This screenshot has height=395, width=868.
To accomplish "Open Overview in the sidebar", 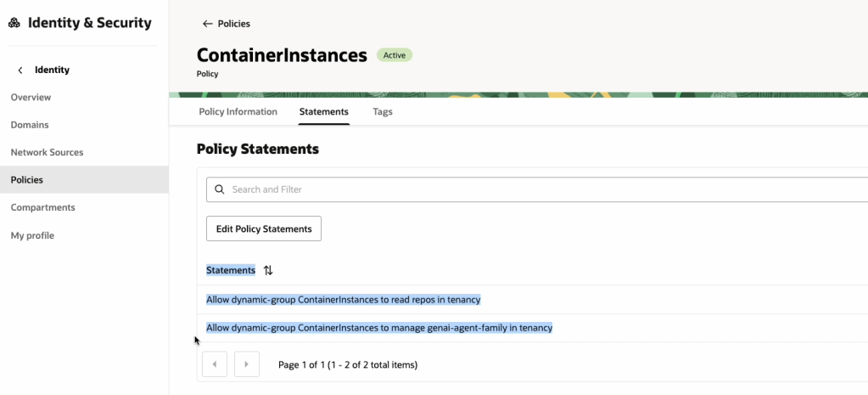I will click(31, 98).
